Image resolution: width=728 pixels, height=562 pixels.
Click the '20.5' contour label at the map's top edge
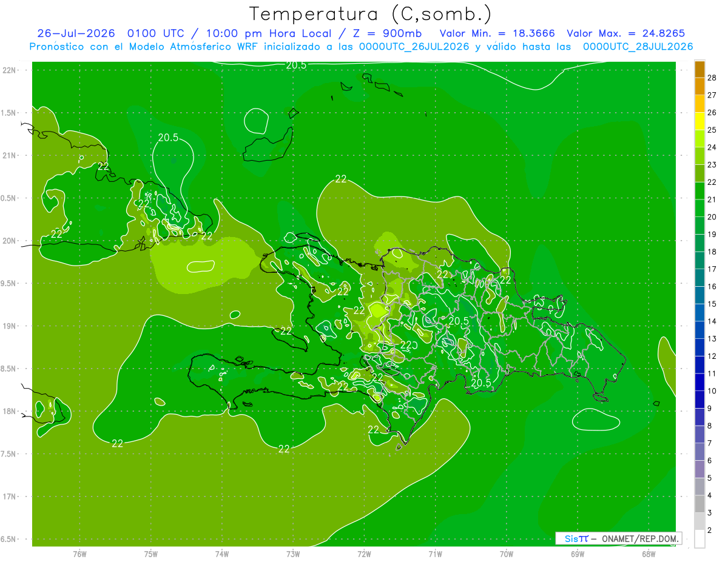pyautogui.click(x=296, y=65)
